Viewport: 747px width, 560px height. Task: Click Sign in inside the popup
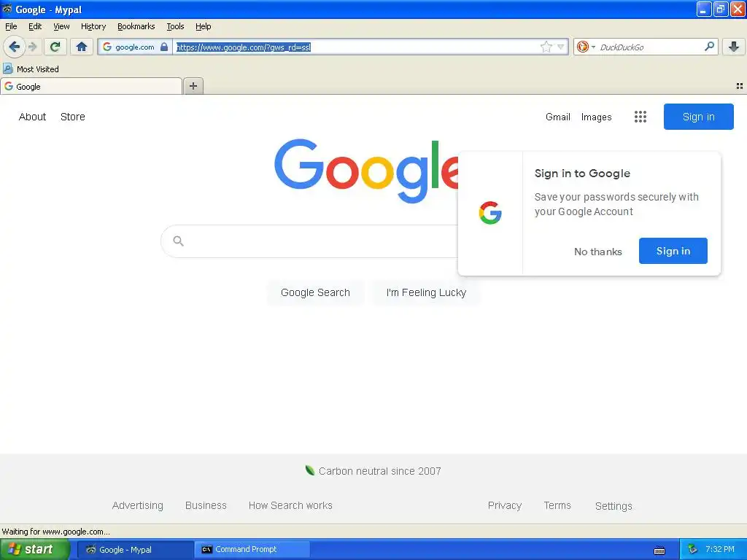pos(673,251)
